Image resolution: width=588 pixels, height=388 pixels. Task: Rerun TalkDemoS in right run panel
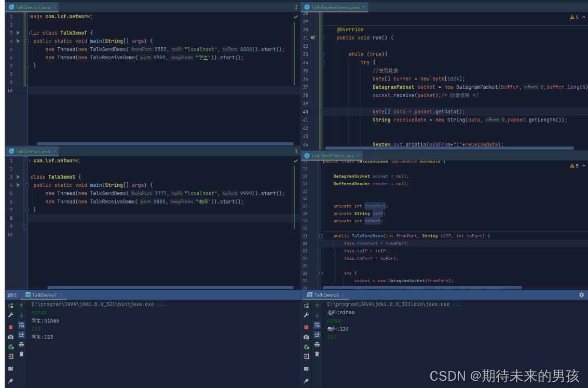[x=306, y=305]
